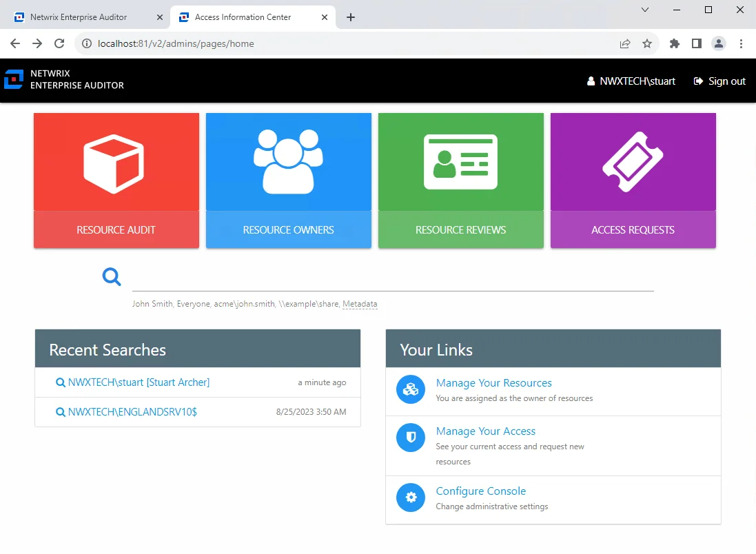Click the Sign out button
Image resolution: width=756 pixels, height=554 pixels.
[x=719, y=81]
